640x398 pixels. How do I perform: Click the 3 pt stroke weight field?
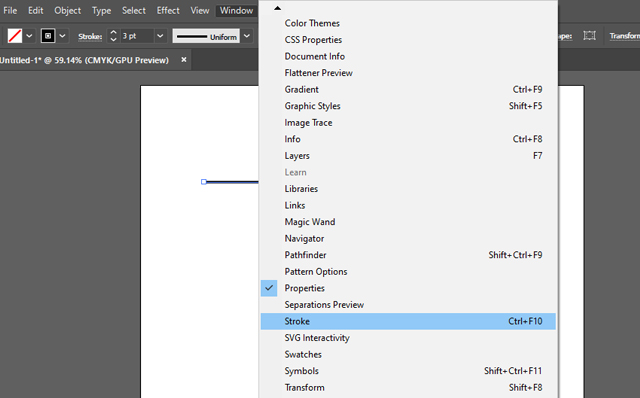tap(137, 36)
